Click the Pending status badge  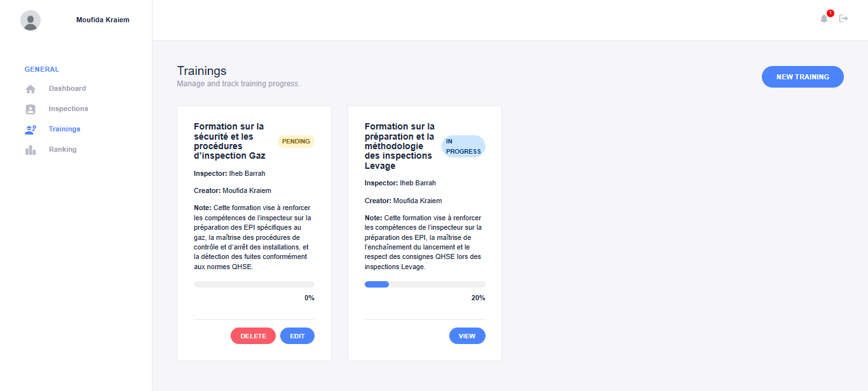[x=296, y=142]
